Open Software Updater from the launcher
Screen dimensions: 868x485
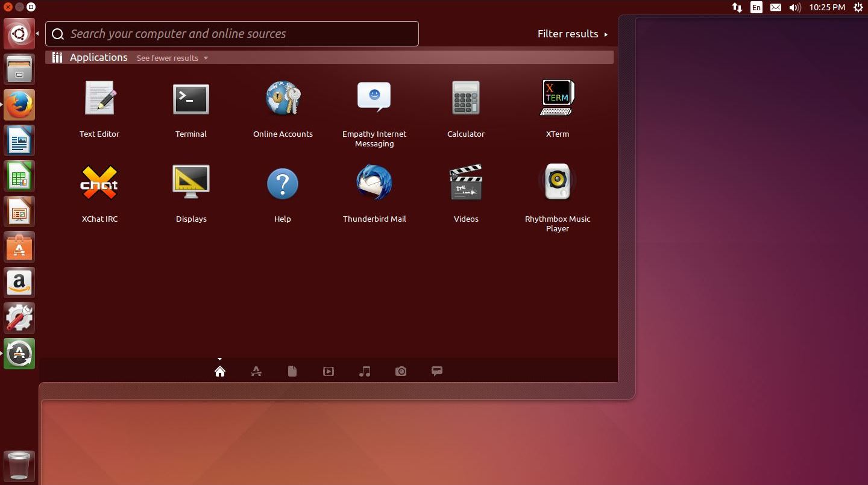[19, 354]
